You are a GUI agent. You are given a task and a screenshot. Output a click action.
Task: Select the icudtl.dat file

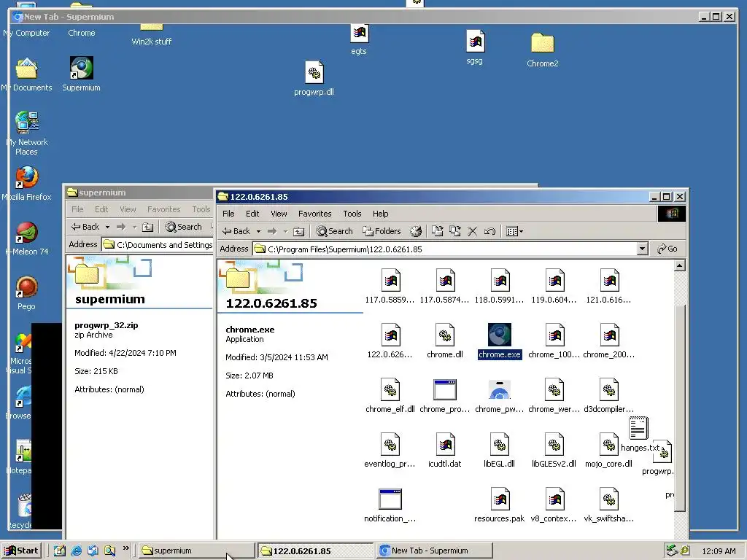[x=444, y=451]
